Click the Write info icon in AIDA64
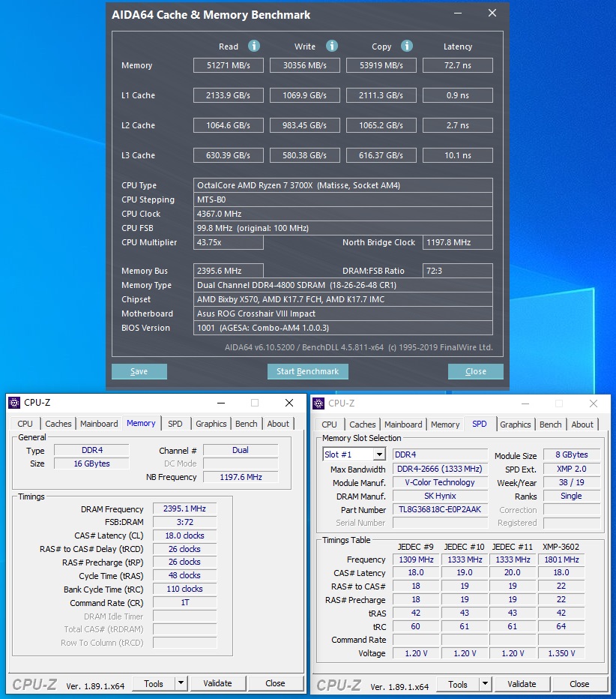The height and width of the screenshot is (699, 616). tap(332, 46)
